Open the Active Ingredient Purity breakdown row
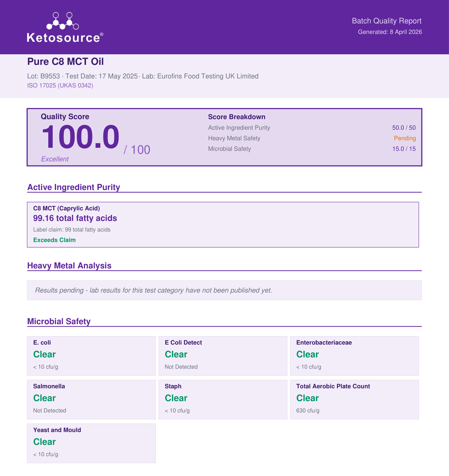Image resolution: width=449 pixels, height=476 pixels. point(312,128)
